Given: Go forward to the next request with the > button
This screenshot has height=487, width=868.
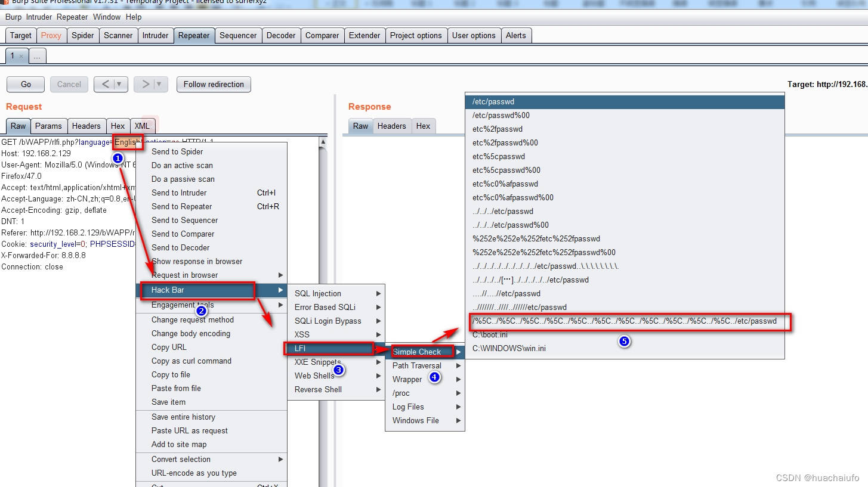Looking at the screenshot, I should [145, 84].
